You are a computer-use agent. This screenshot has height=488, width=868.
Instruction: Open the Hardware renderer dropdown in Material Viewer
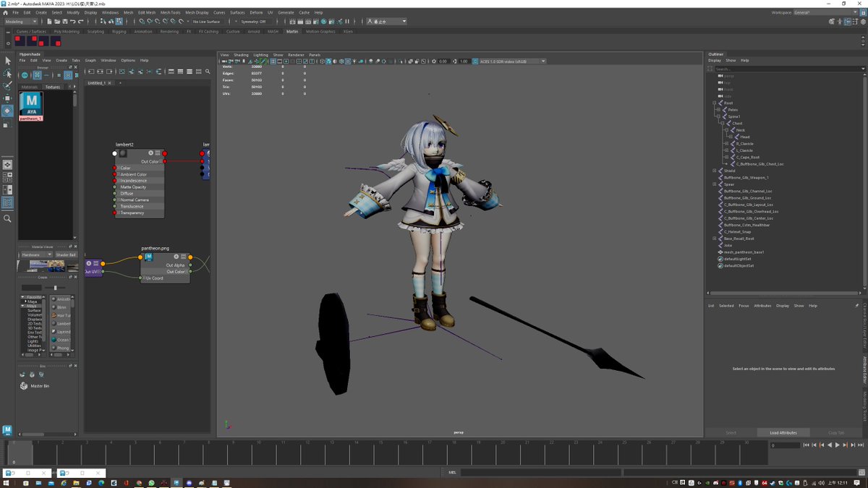36,254
